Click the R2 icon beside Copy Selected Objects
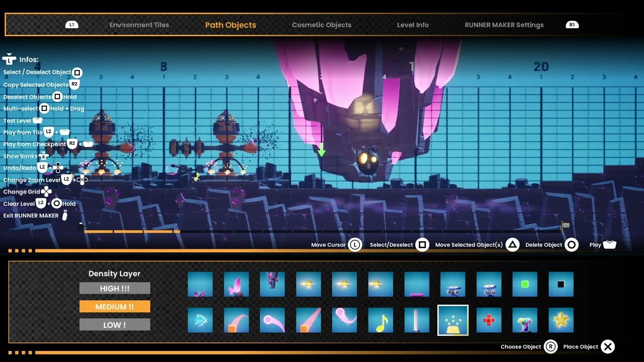Screen dimensions: 644x362 point(74,84)
